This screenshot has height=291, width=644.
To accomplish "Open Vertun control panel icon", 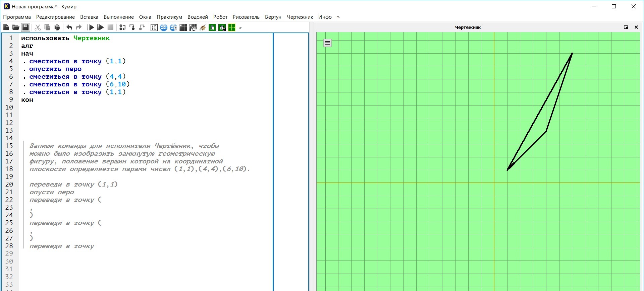I will [222, 27].
